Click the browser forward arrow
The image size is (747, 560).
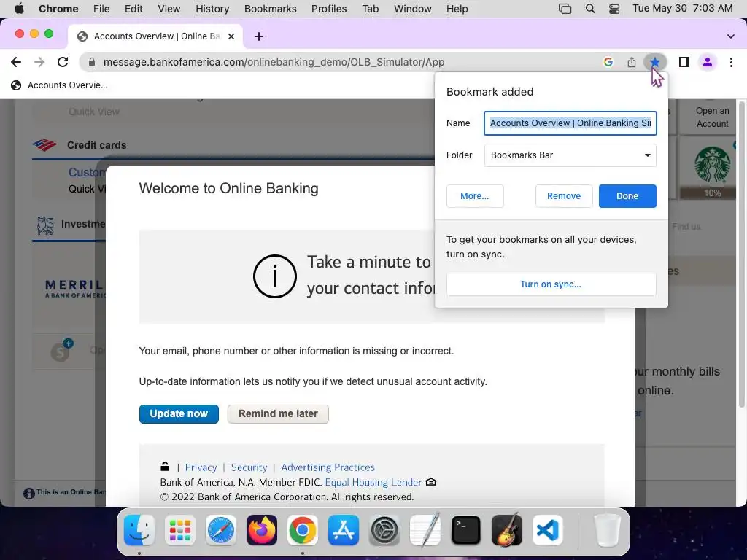point(39,62)
